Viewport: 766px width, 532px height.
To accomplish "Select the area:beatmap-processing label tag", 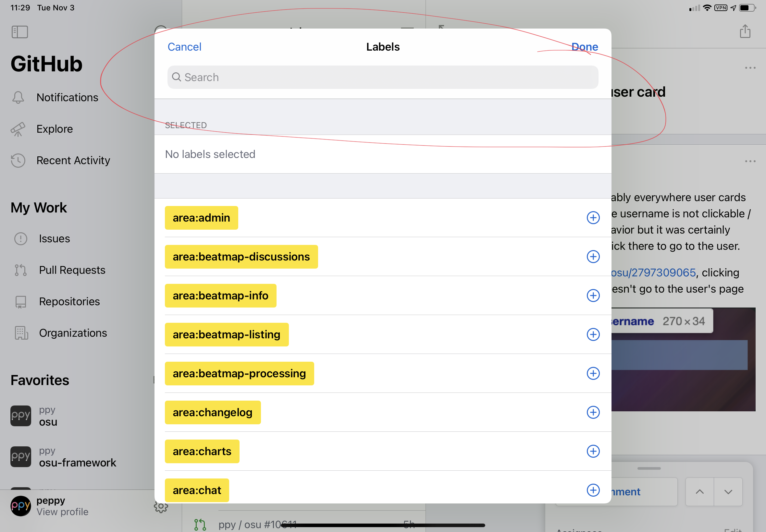I will click(x=239, y=373).
